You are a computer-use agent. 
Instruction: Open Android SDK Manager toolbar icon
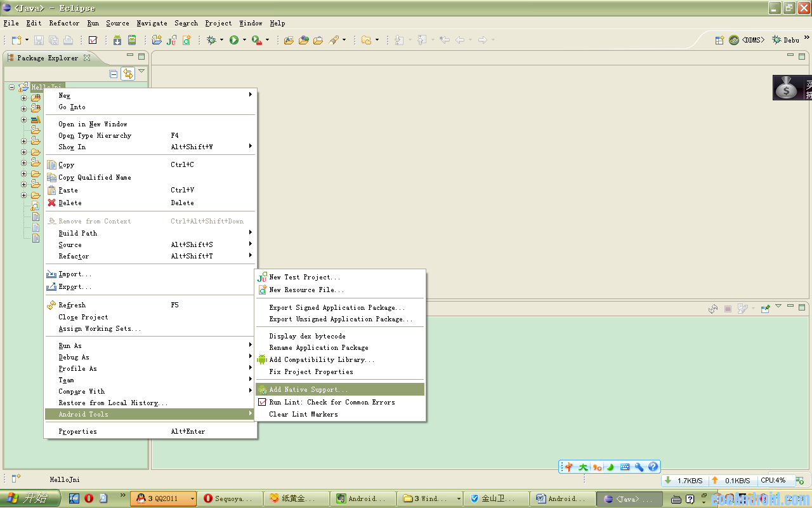tap(117, 40)
